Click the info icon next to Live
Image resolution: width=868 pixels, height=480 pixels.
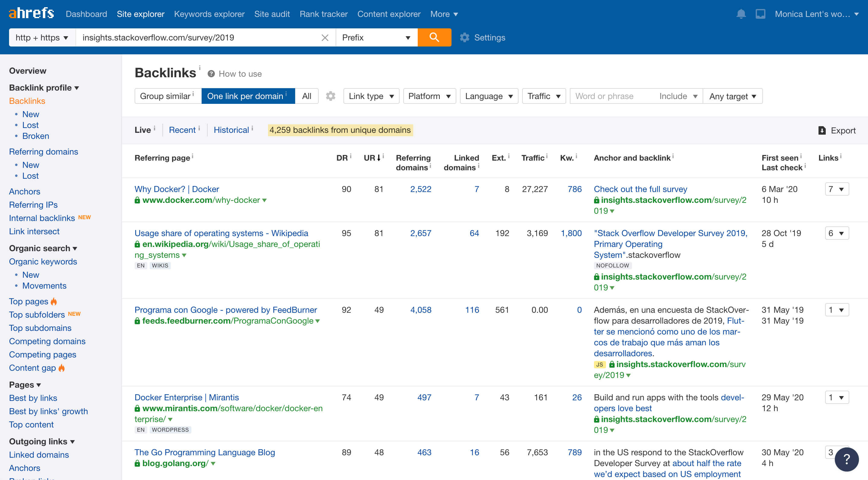tap(154, 128)
